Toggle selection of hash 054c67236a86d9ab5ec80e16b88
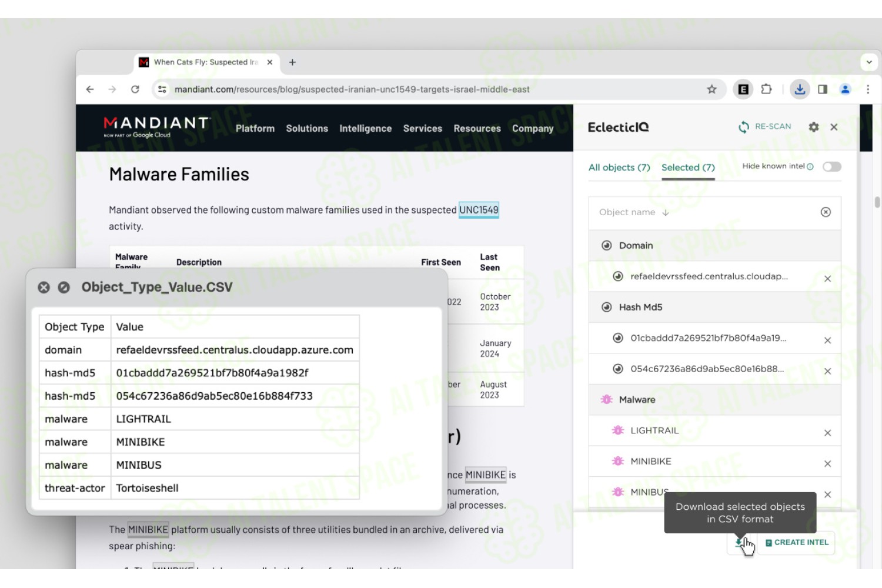The height and width of the screenshot is (588, 882). click(x=618, y=369)
